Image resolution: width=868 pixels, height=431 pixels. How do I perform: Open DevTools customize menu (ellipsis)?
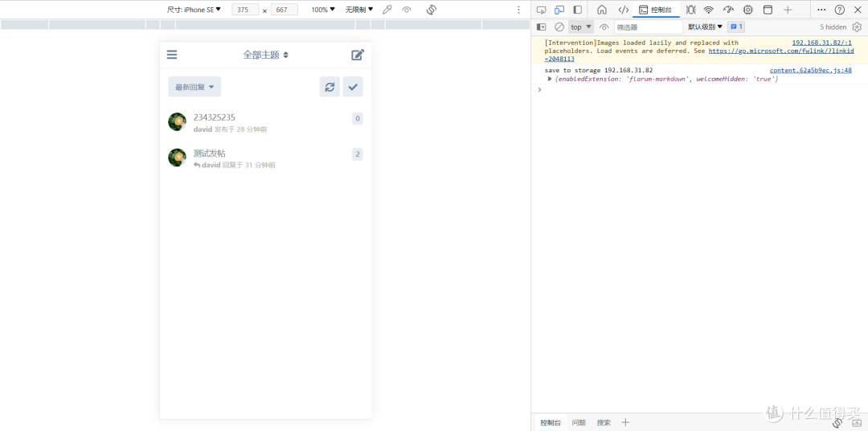coord(822,10)
